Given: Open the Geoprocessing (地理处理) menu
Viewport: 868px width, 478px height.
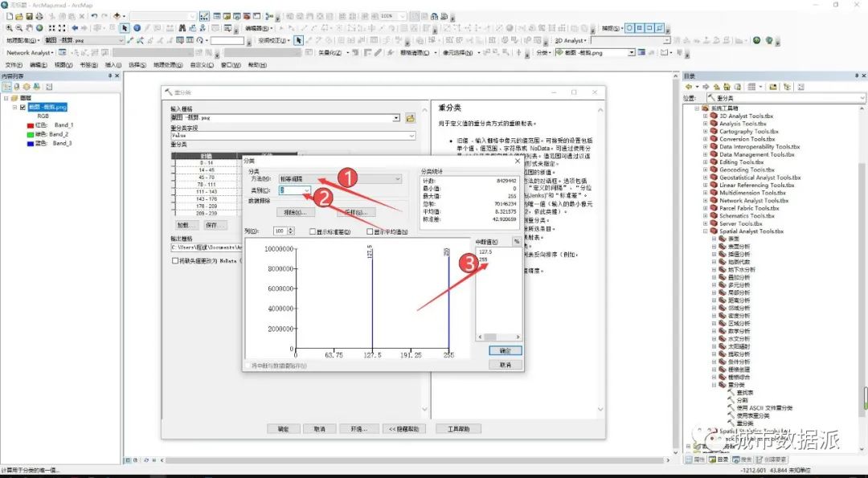Looking at the screenshot, I should coord(168,65).
